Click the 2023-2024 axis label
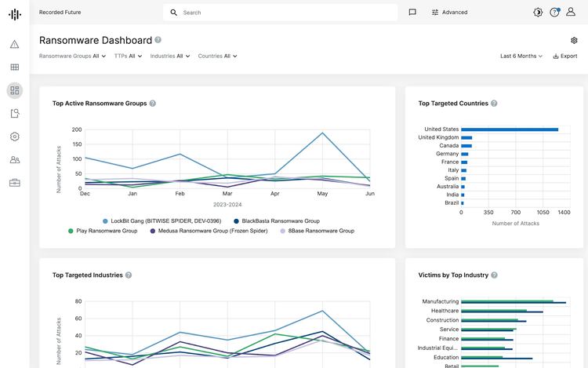This screenshot has width=588, height=368. point(227,205)
